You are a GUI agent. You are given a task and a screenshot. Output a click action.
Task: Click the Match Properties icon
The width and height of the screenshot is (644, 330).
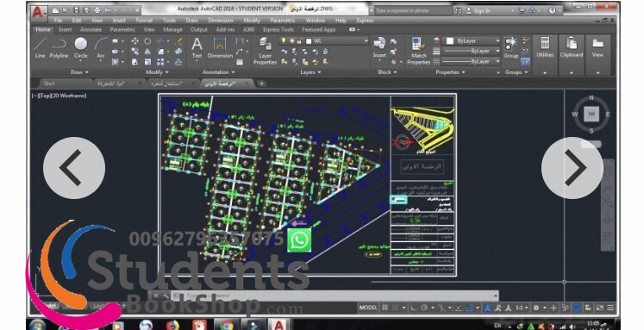point(418,51)
